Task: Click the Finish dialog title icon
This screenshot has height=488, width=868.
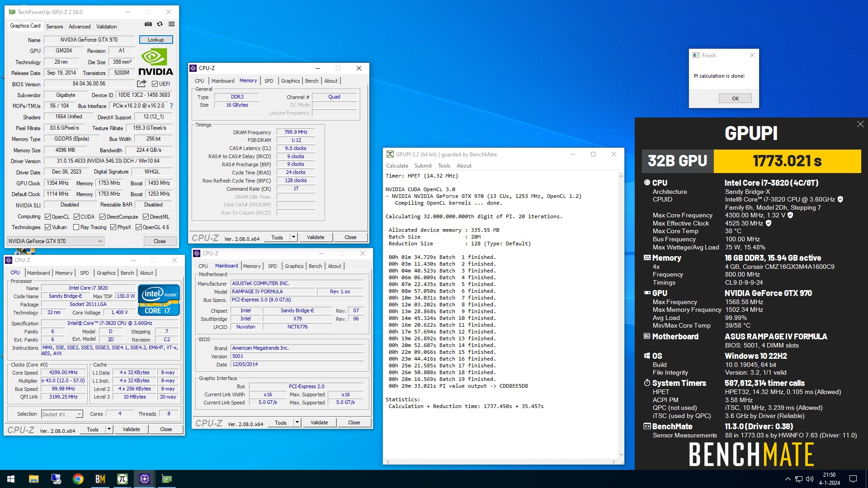Action: 696,55
